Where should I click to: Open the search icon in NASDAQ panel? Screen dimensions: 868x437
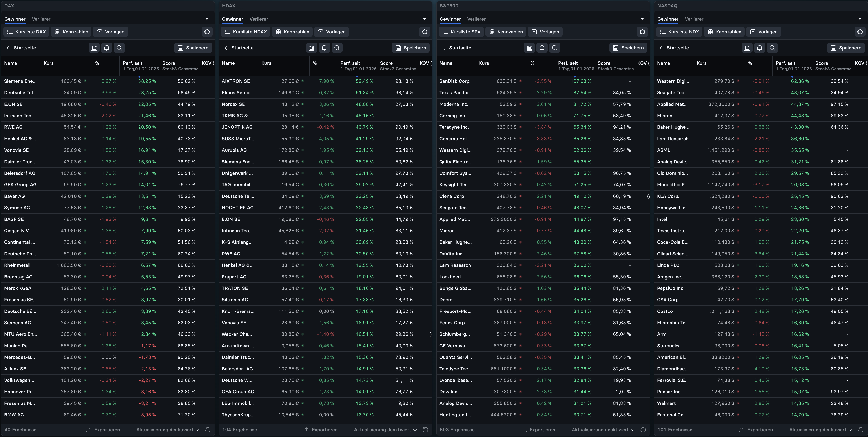772,48
